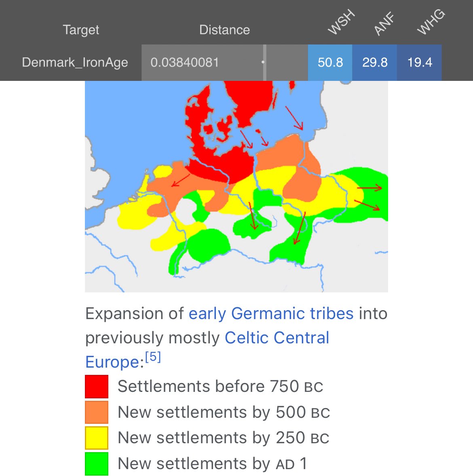Follow the Europe link in caption
The width and height of the screenshot is (473, 476).
(x=112, y=362)
